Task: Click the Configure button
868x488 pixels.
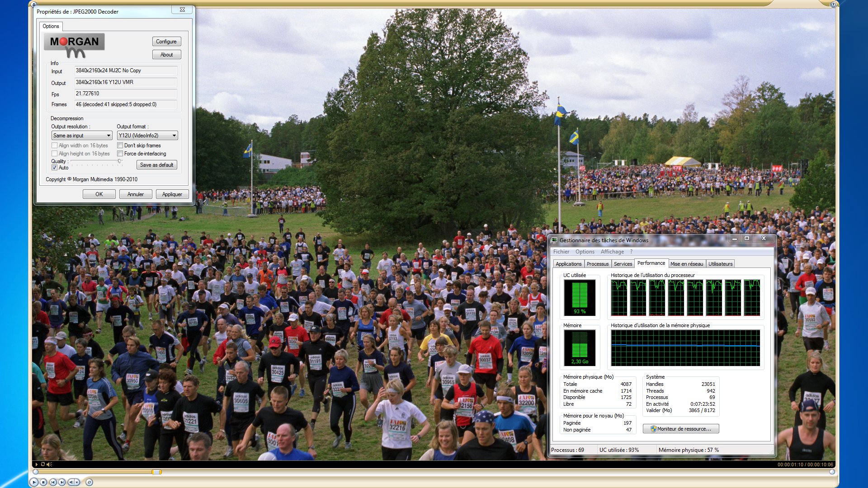Action: click(166, 42)
